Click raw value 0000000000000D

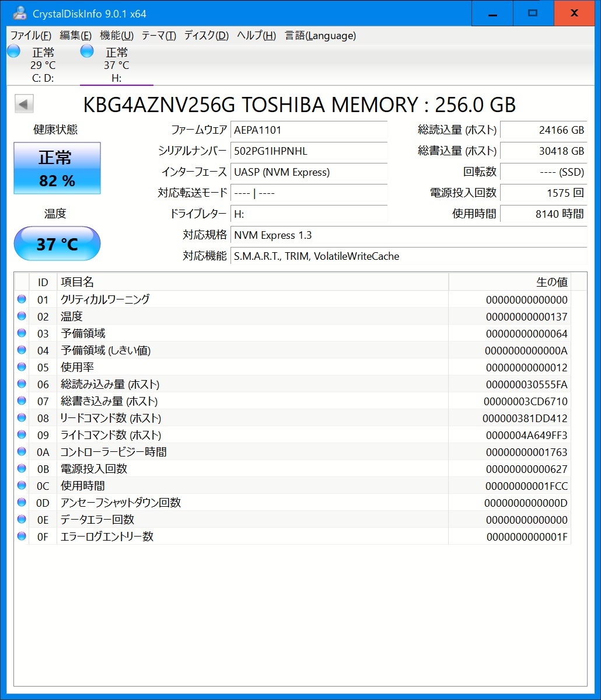(526, 503)
